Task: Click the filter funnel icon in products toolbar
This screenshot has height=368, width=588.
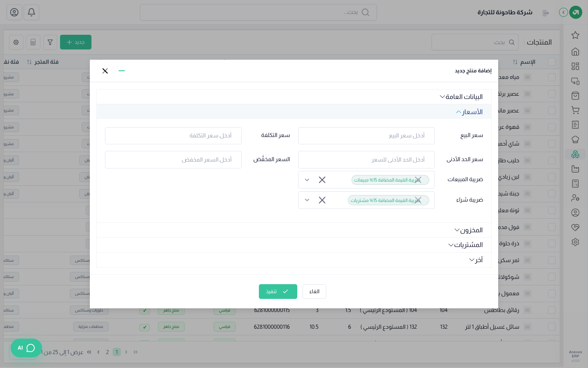Action: 50,42
